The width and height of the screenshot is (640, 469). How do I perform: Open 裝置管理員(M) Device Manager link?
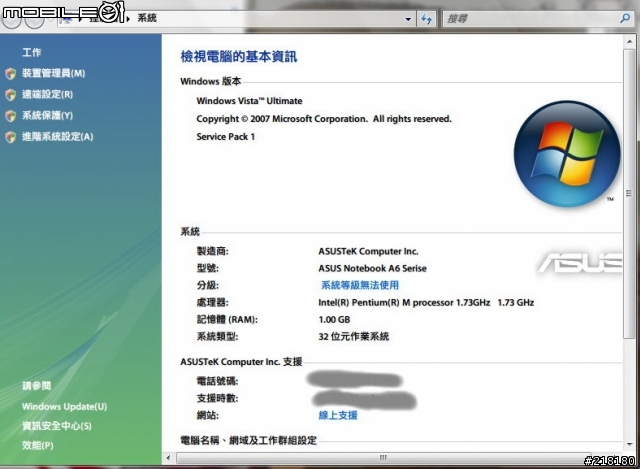(53, 73)
